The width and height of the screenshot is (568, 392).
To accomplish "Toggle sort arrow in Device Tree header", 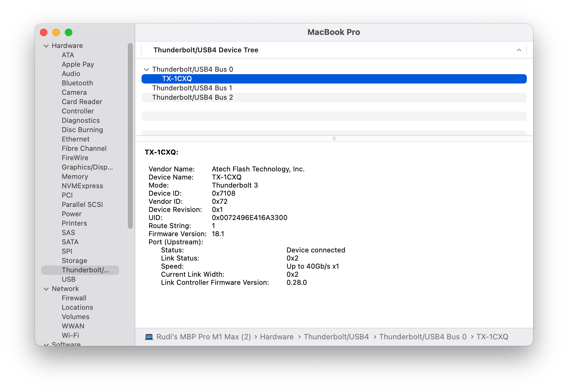I will 519,50.
